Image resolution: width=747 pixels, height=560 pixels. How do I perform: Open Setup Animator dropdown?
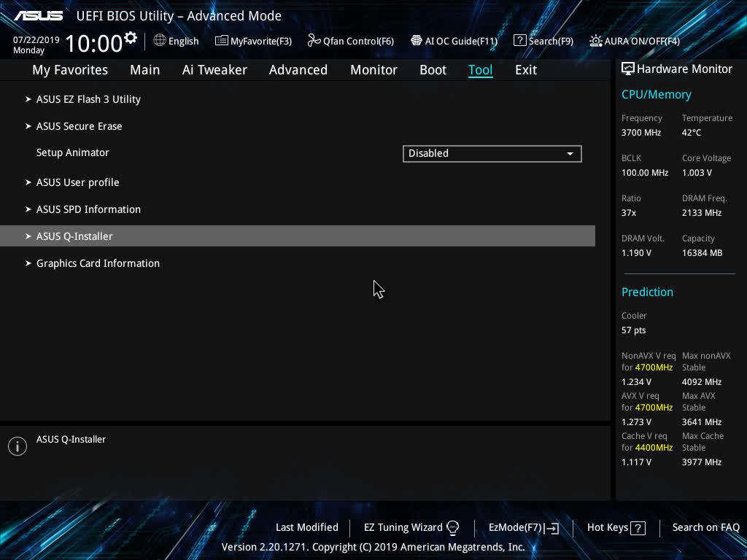point(492,153)
